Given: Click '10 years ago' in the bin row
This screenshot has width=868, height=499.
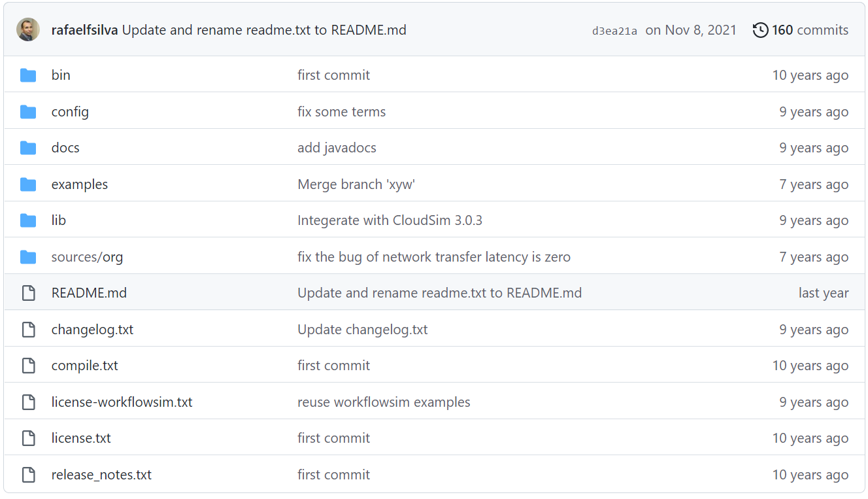Looking at the screenshot, I should [810, 75].
